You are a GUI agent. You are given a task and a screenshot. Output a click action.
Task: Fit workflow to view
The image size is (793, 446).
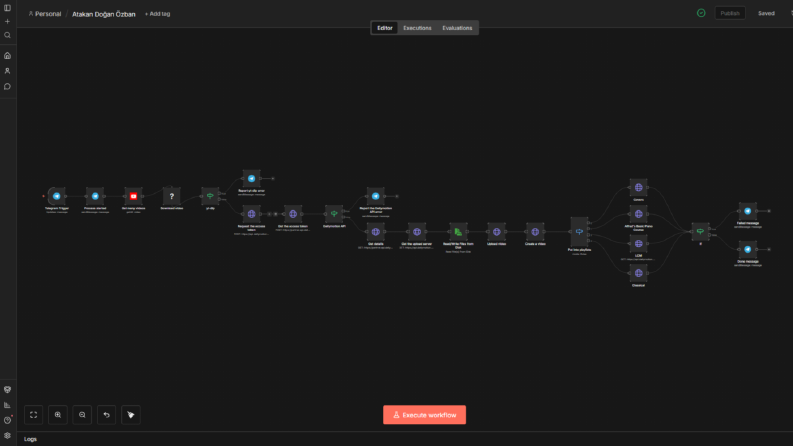tap(33, 415)
